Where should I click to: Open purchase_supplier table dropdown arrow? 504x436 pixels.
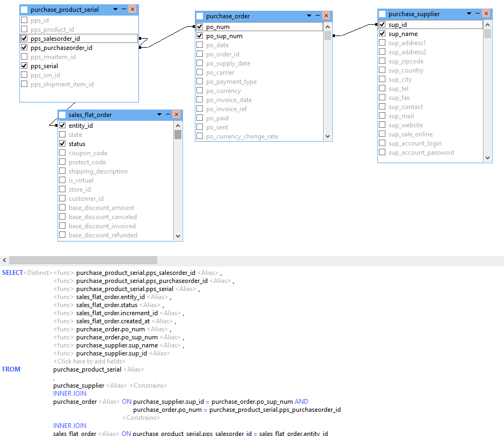tap(469, 13)
